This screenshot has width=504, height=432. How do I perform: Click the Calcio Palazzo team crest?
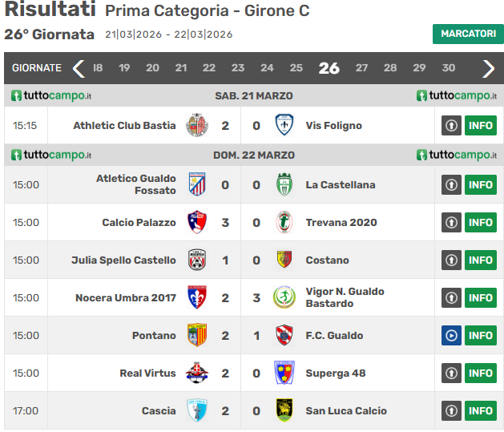click(x=197, y=223)
